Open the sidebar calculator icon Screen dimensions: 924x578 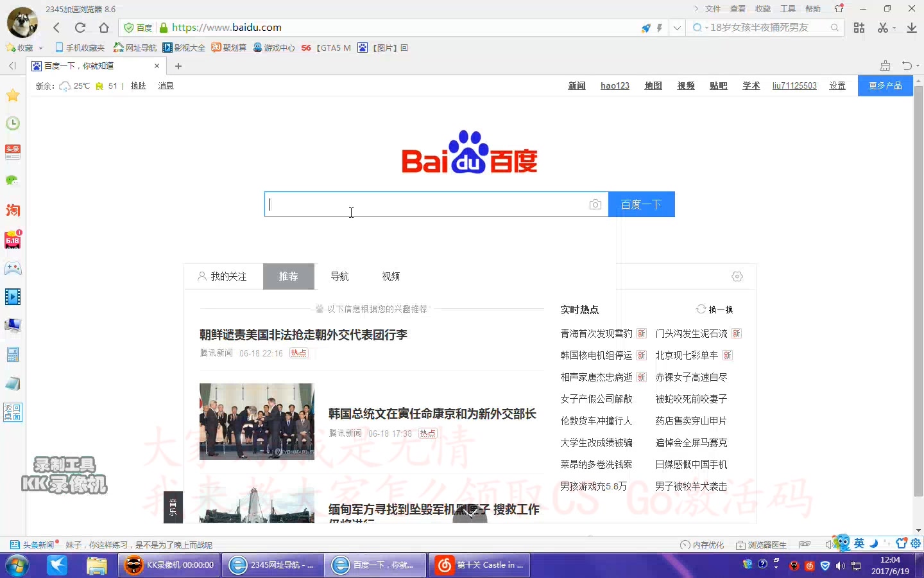[x=13, y=355]
